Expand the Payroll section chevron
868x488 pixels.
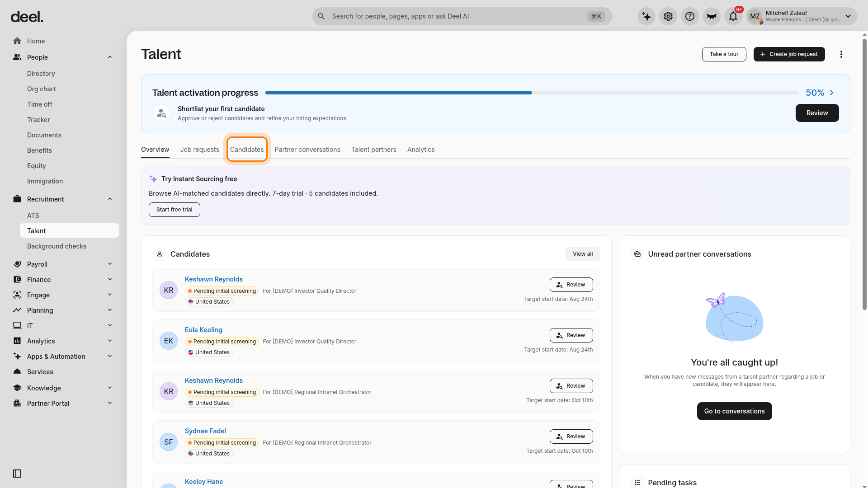[x=110, y=264]
